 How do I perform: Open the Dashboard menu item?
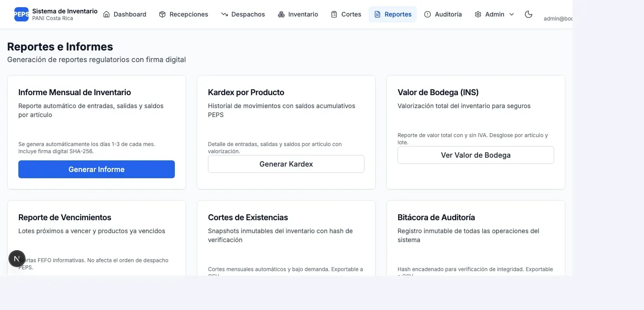click(125, 14)
